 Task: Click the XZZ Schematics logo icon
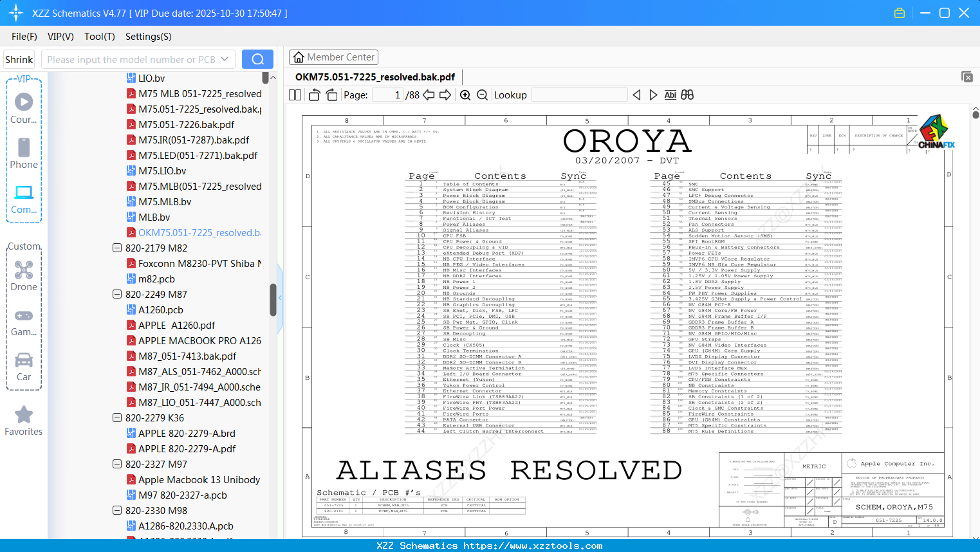click(16, 13)
